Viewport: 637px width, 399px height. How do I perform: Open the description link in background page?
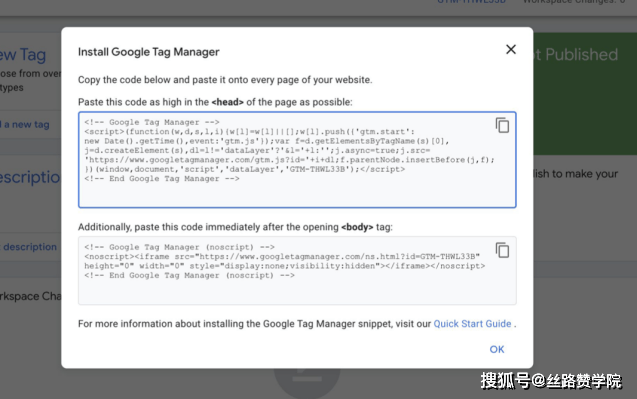[x=29, y=247]
